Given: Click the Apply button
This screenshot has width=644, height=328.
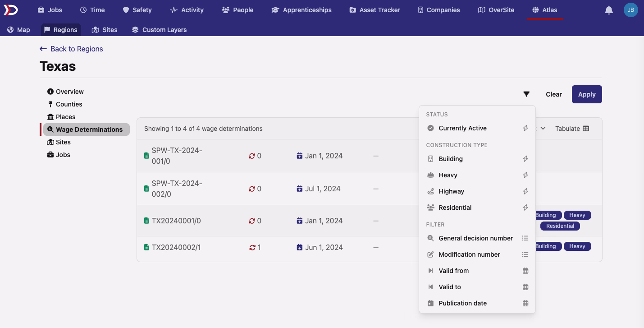Looking at the screenshot, I should point(587,94).
